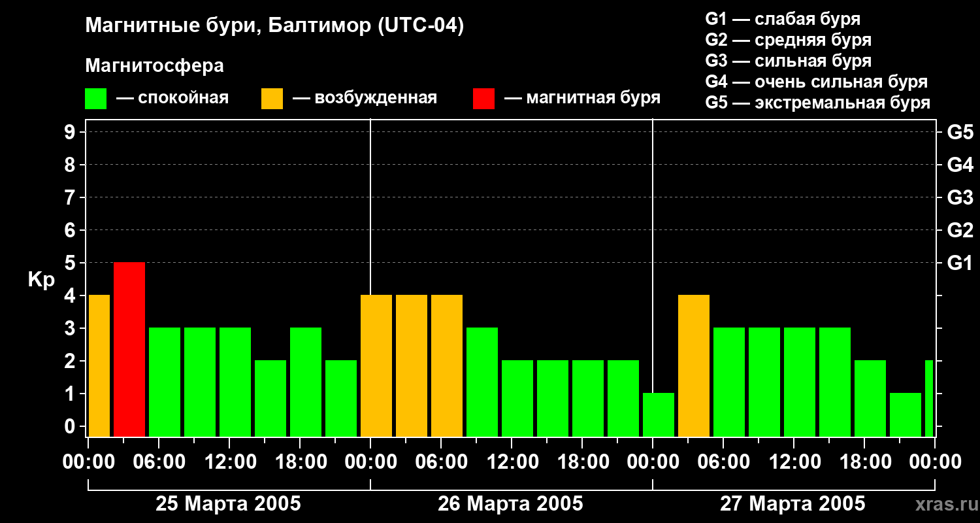Image resolution: width=980 pixels, height=523 pixels.
Task: Click the first orange bar on 25 March
Action: (99, 365)
